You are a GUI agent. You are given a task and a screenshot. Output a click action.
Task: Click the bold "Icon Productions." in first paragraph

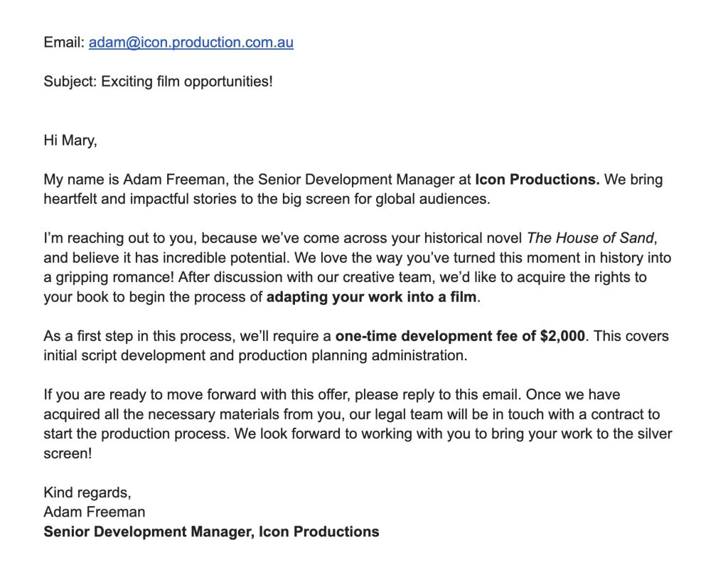coord(537,180)
